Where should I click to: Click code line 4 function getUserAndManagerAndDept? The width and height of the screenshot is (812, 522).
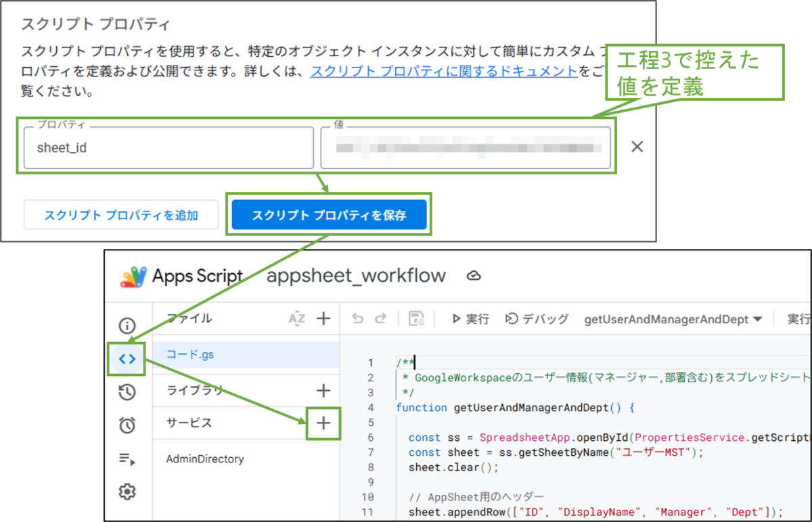[x=514, y=408]
